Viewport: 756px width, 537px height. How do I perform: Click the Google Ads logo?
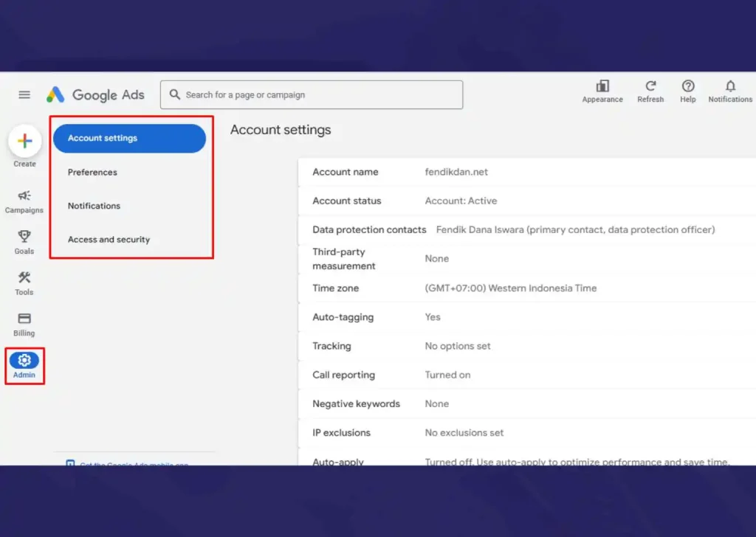tap(95, 95)
